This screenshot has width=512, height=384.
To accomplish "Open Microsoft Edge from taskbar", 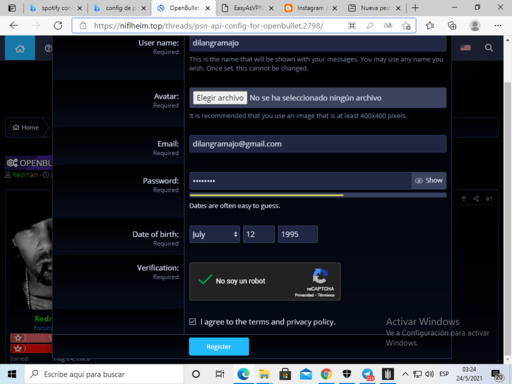I will click(243, 374).
